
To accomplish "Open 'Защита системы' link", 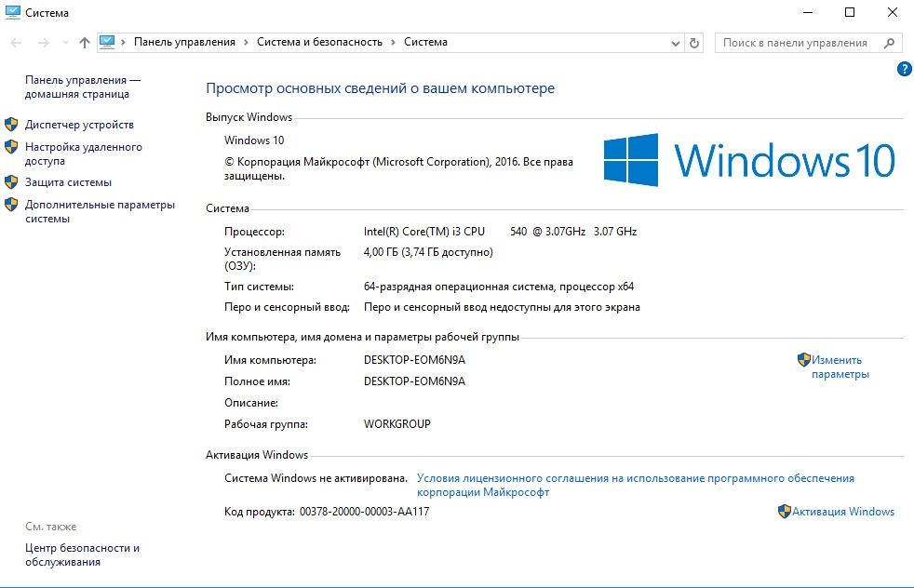I will click(68, 181).
